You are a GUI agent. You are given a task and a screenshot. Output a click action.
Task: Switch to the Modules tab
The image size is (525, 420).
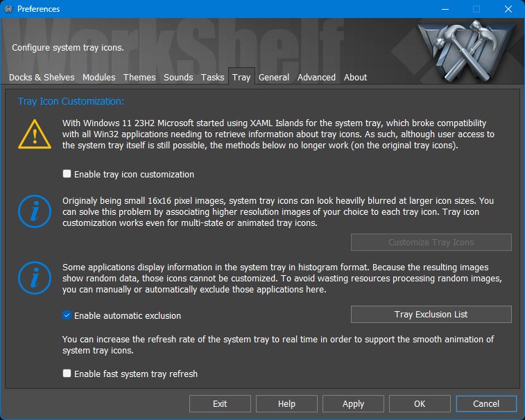98,78
